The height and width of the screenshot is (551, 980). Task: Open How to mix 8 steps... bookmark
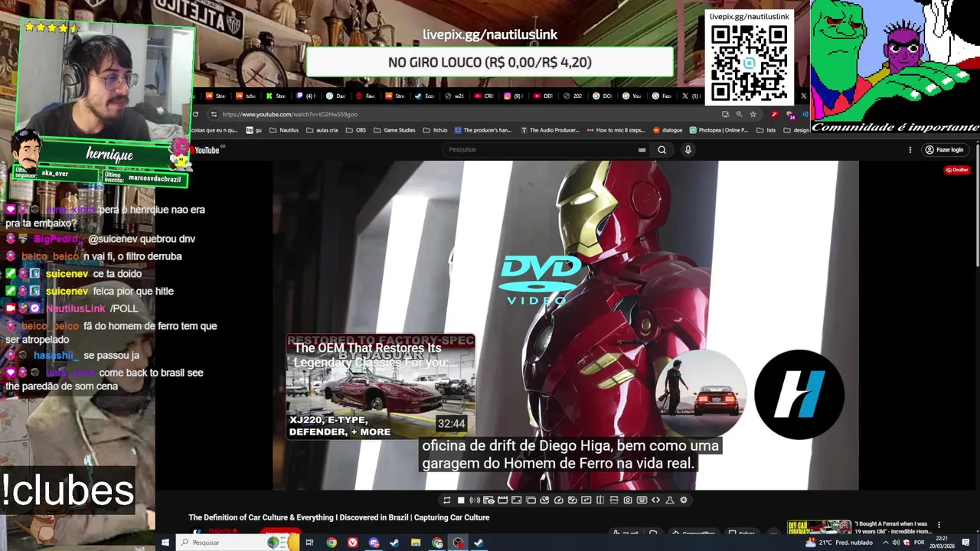click(616, 130)
